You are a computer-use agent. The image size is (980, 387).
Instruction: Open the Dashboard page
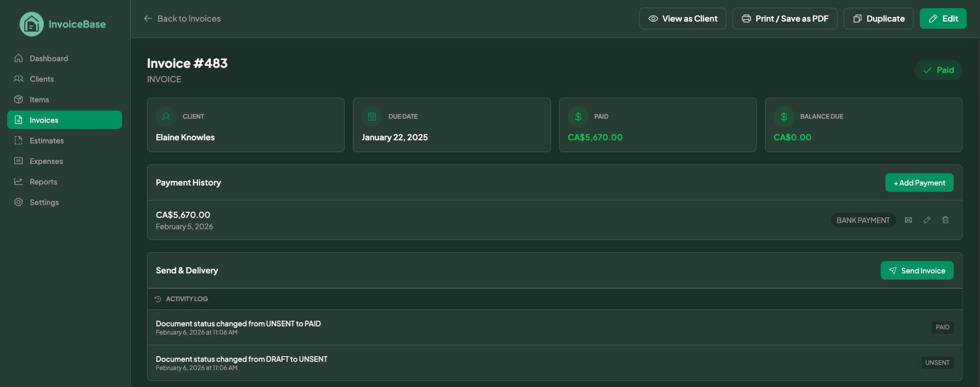[49, 59]
